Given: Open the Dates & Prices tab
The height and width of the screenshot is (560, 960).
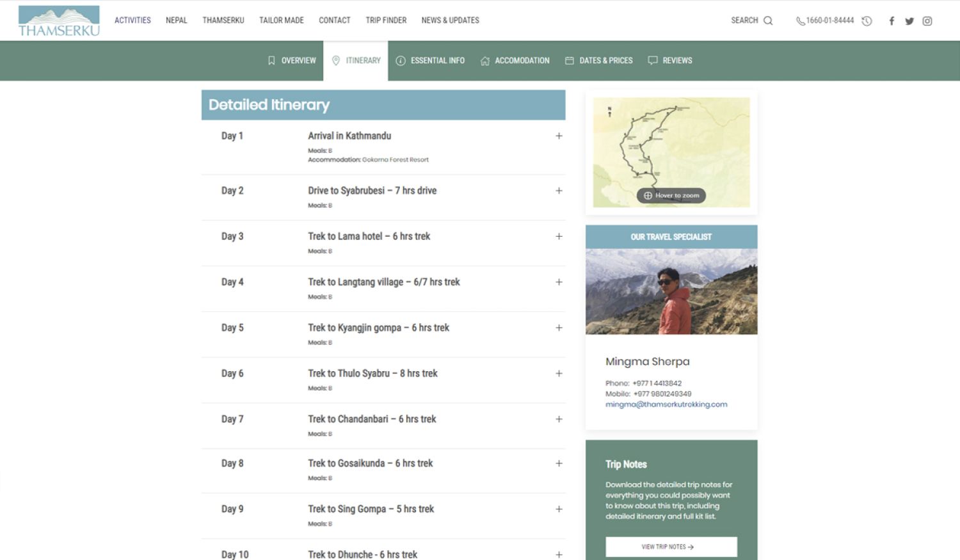Looking at the screenshot, I should (x=599, y=61).
